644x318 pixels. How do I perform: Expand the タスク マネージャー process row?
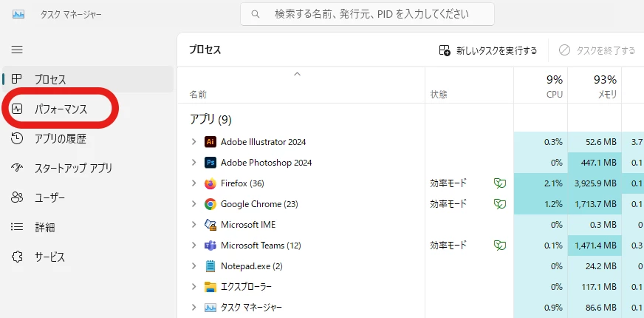pyautogui.click(x=193, y=308)
